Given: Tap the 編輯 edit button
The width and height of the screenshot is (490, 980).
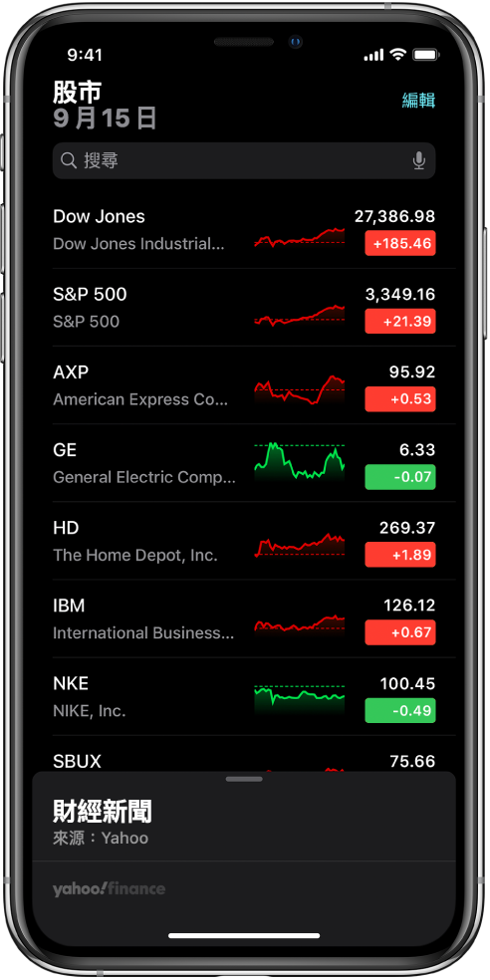Looking at the screenshot, I should [x=418, y=100].
